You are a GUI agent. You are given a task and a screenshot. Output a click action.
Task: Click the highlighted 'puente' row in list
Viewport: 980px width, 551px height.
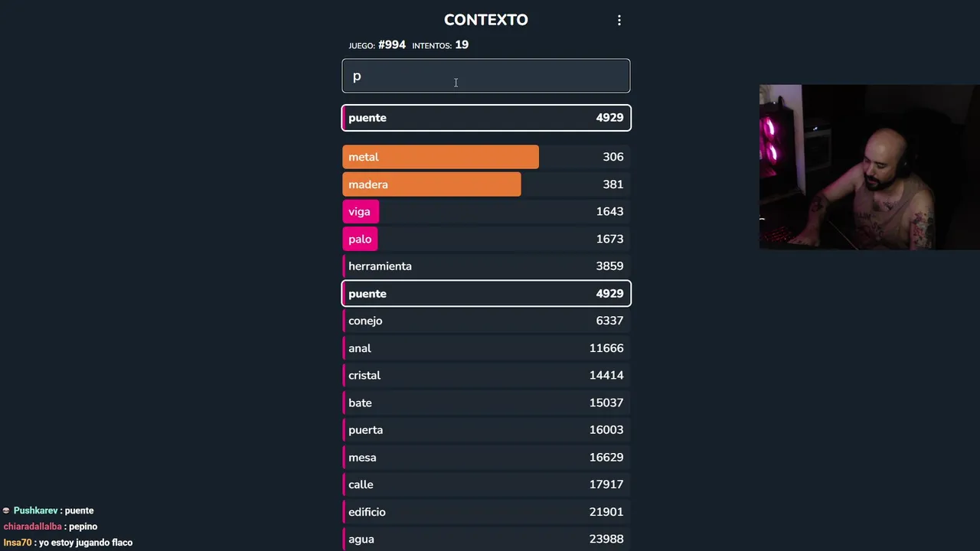485,294
